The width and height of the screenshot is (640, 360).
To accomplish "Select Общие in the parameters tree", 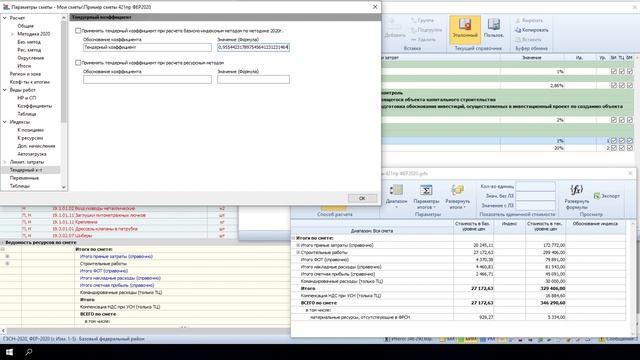I will click(25, 26).
